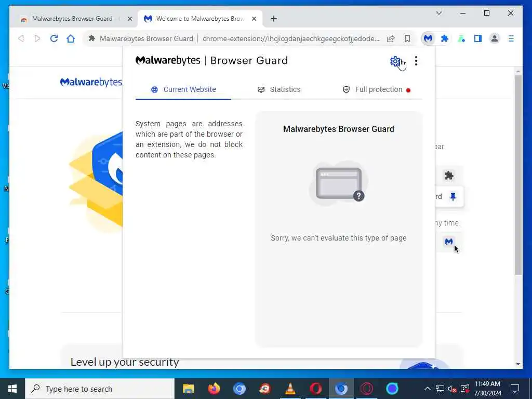
Task: Click the green extension icon in toolbar
Action: click(461, 38)
